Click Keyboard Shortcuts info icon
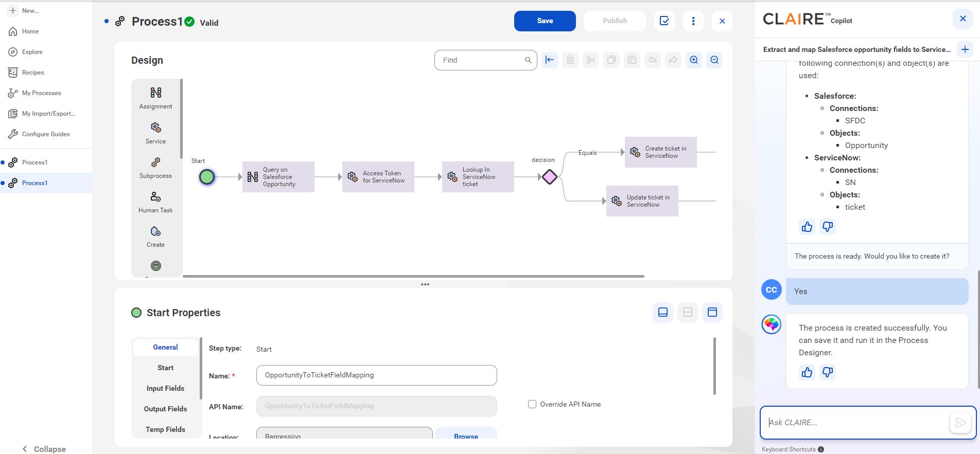The width and height of the screenshot is (980, 454). [821, 449]
